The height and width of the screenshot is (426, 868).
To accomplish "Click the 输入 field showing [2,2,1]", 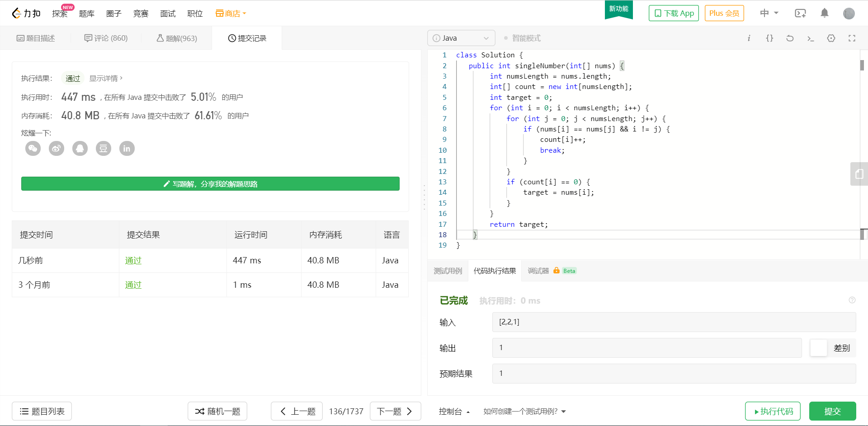I will pyautogui.click(x=674, y=322).
